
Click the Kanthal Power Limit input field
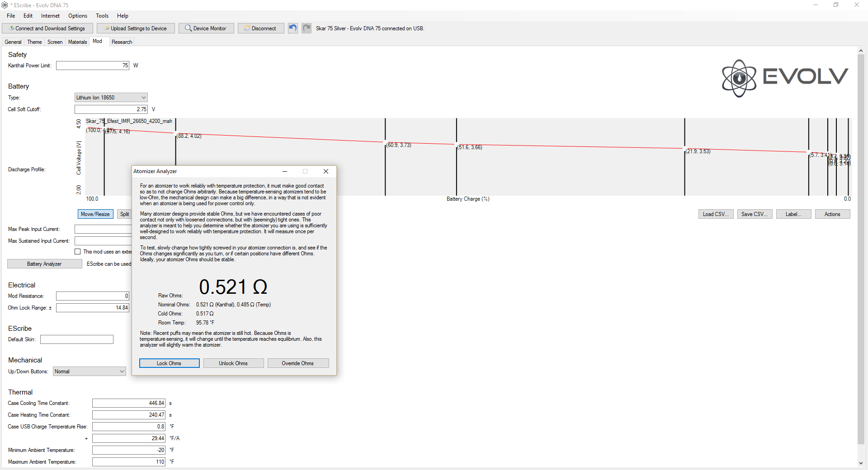coord(93,66)
